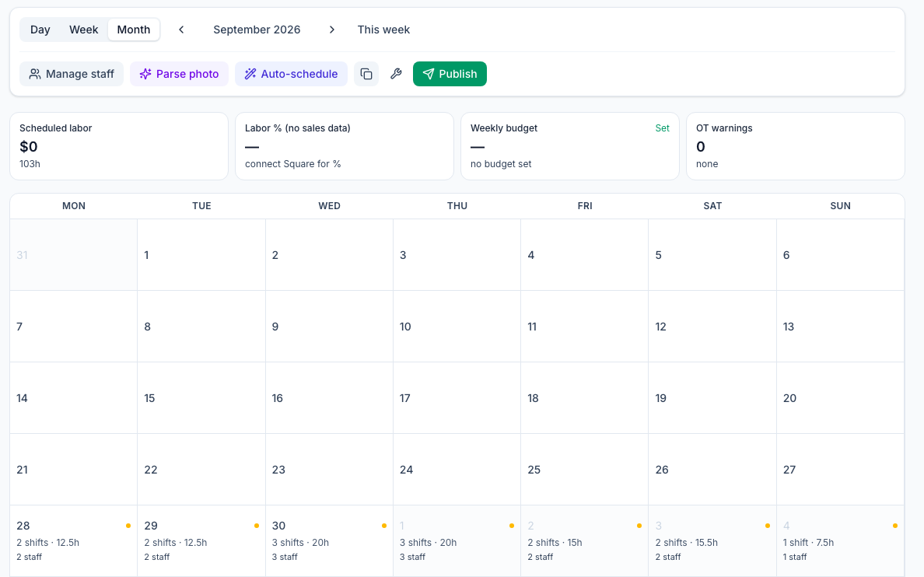The image size is (924, 577).
Task: Select day 20 in the grid
Action: tap(840, 398)
